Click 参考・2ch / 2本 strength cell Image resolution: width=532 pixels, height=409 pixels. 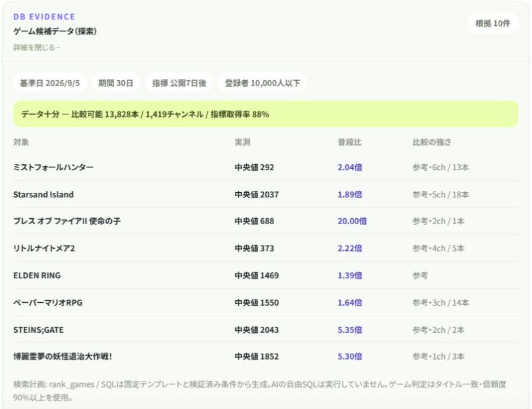439,330
